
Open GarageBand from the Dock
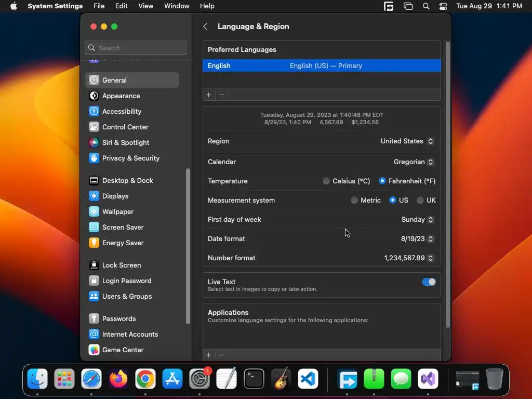pyautogui.click(x=281, y=379)
